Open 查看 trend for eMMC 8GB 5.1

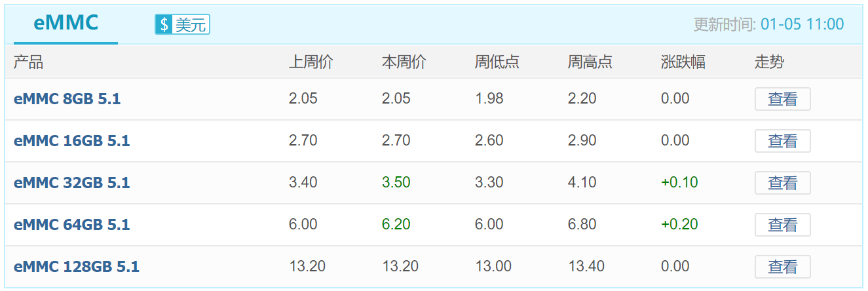pyautogui.click(x=783, y=100)
